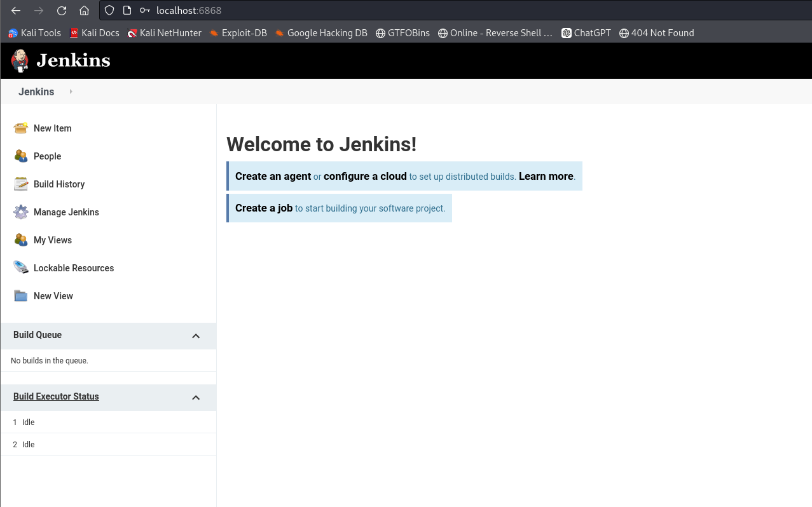Open Build History in the sidebar
The width and height of the screenshot is (812, 507).
(59, 184)
